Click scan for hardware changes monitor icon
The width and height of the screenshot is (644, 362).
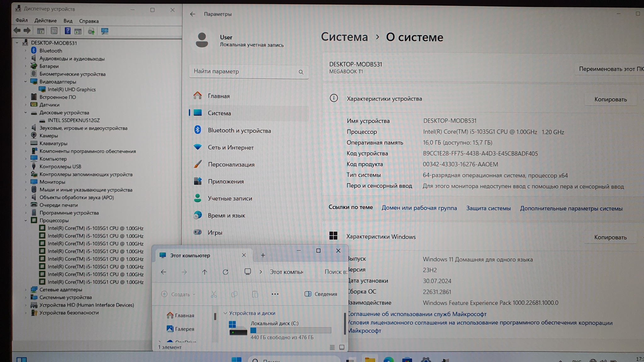[x=104, y=31]
